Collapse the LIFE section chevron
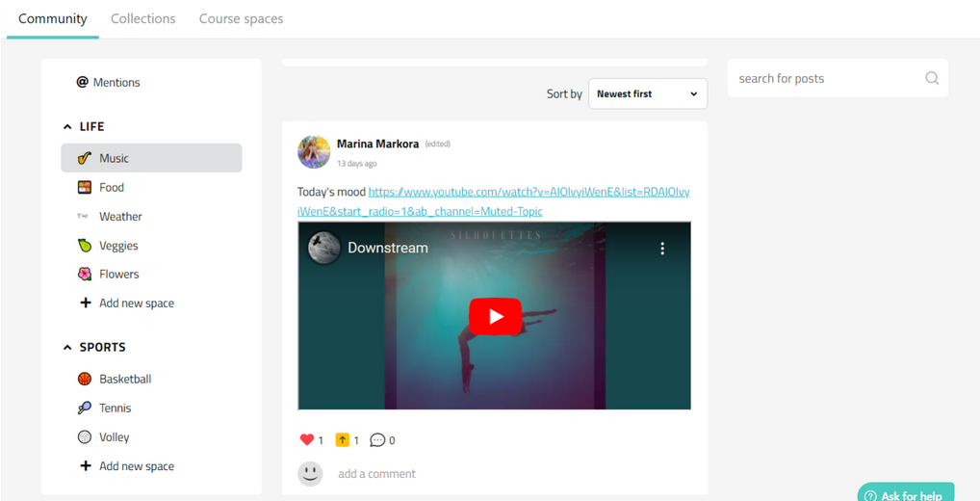 (x=67, y=127)
